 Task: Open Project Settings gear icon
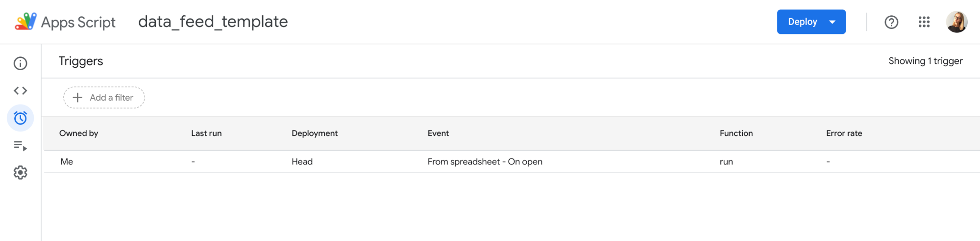coord(21,173)
